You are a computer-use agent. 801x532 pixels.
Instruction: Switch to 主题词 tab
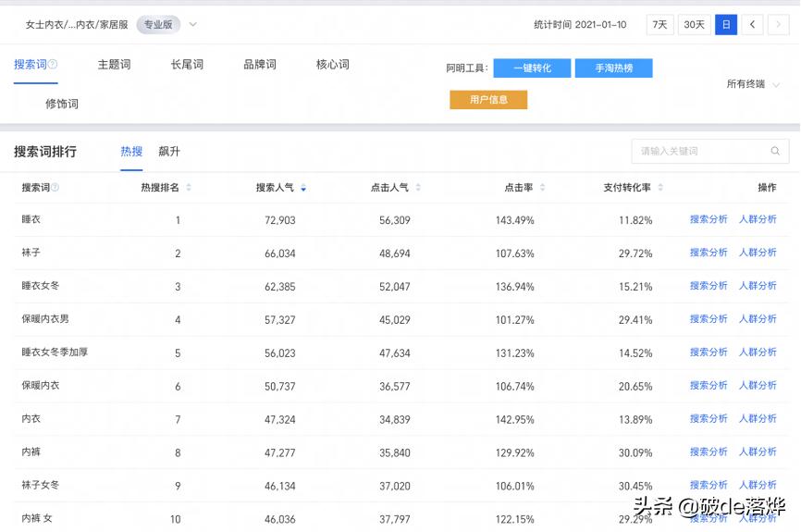tap(115, 65)
